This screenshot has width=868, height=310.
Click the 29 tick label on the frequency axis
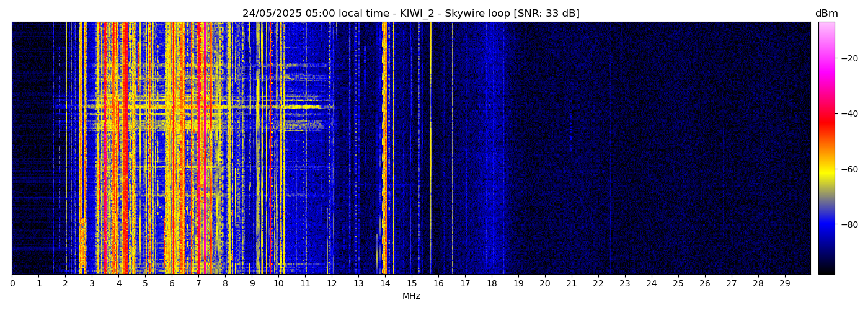[784, 284]
